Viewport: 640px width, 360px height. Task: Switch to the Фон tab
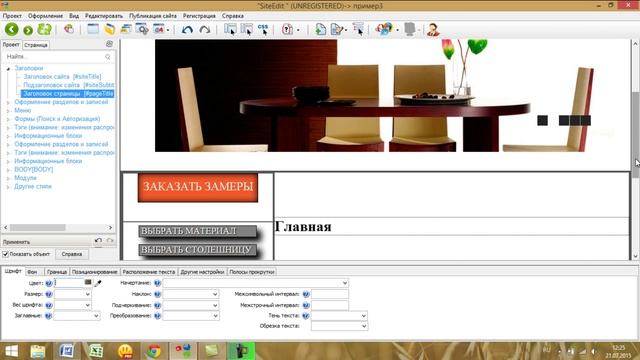(x=33, y=272)
